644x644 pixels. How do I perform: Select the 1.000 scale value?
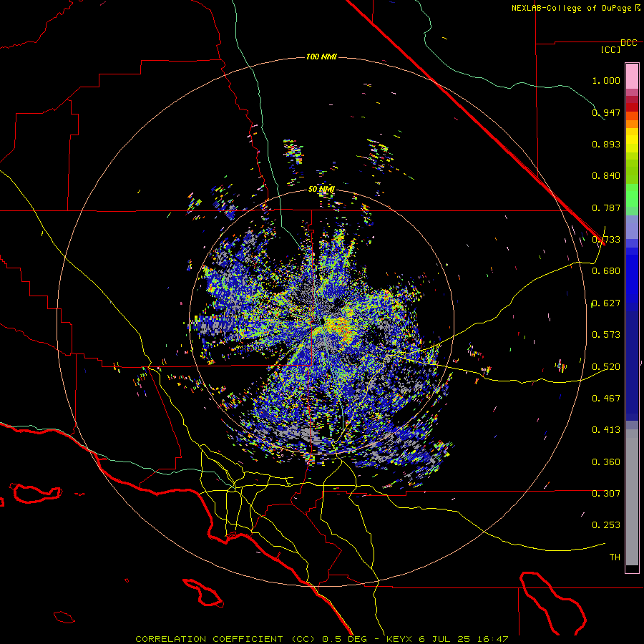pyautogui.click(x=606, y=80)
